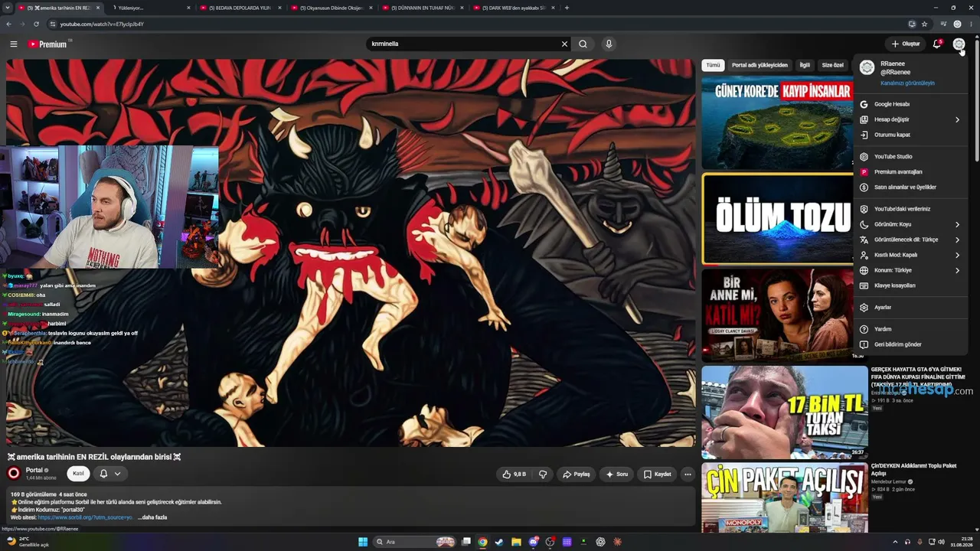Select Portal adlı yükleyiciden filter chip
980x551 pixels.
(x=759, y=65)
